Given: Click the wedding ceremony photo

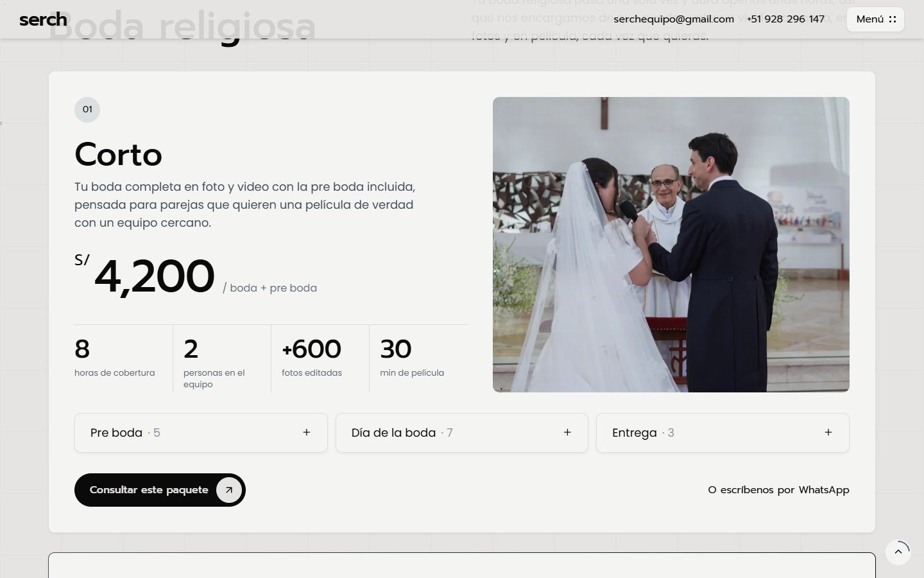Looking at the screenshot, I should pyautogui.click(x=671, y=245).
